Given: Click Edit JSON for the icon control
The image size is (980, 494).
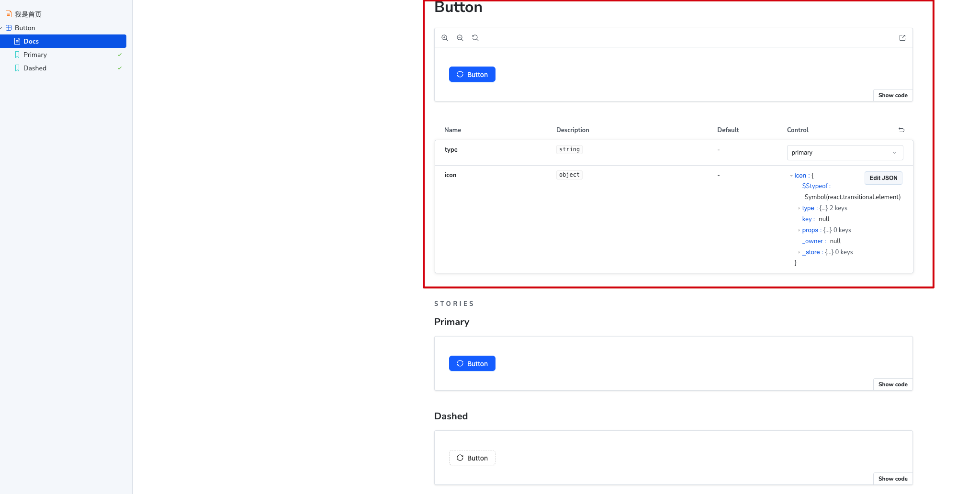Looking at the screenshot, I should coord(883,178).
